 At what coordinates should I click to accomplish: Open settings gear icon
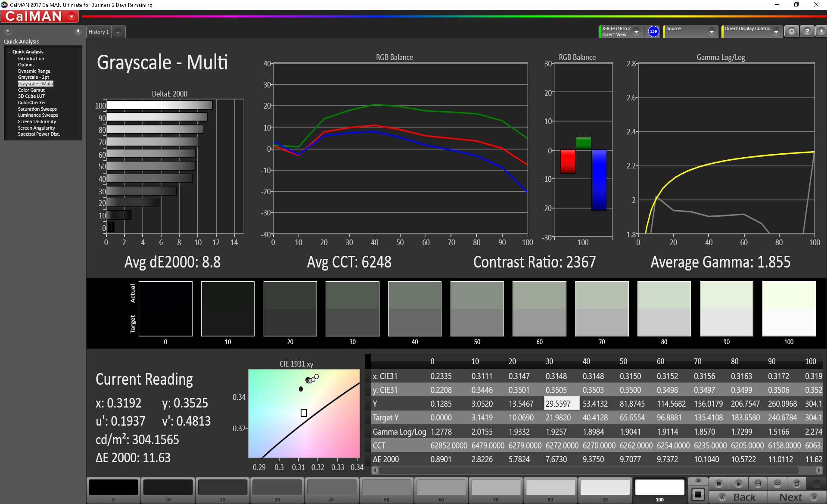click(791, 31)
